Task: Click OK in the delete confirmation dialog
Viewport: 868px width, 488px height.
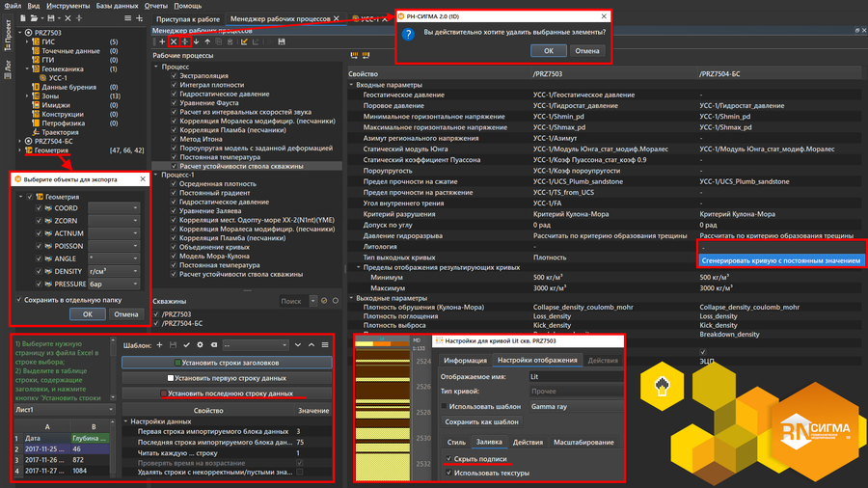Action: click(548, 50)
